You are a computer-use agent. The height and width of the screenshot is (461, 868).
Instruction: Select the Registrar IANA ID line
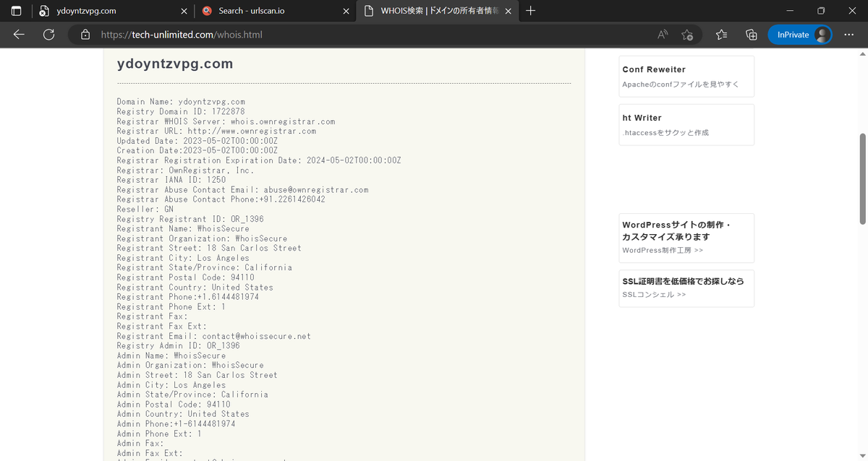pyautogui.click(x=171, y=180)
